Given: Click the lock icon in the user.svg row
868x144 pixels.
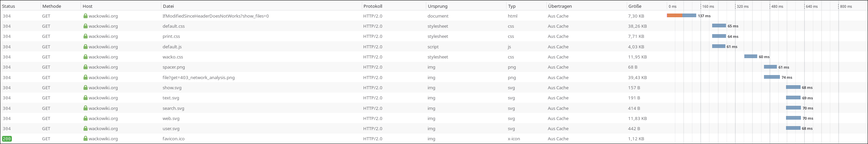Looking at the screenshot, I should tap(85, 128).
